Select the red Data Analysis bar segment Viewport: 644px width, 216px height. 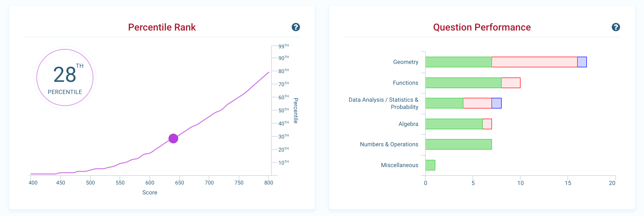[477, 103]
